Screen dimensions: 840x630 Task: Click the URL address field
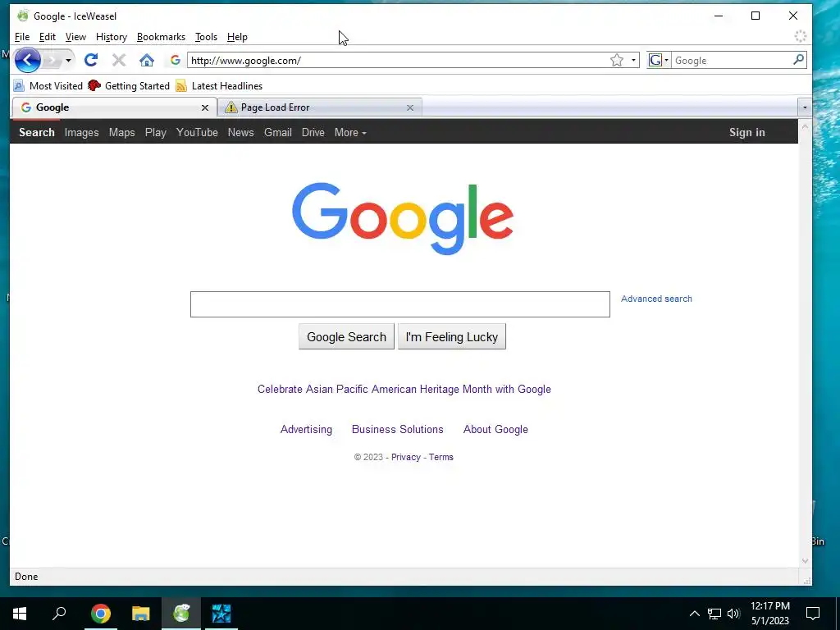(399, 60)
